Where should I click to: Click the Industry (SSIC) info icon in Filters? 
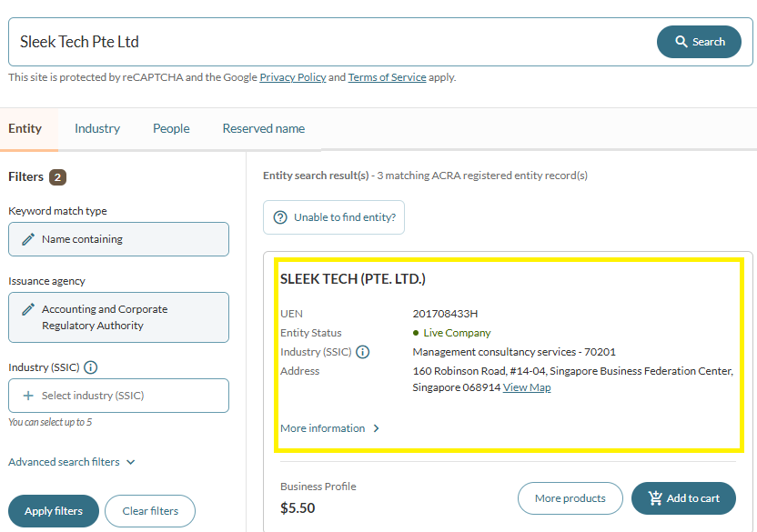[x=90, y=367]
